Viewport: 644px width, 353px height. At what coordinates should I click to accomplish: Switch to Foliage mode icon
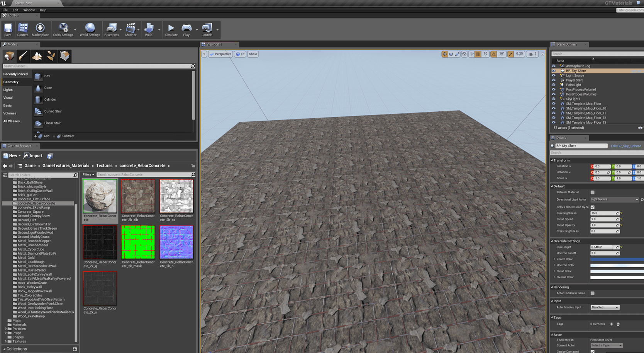[x=51, y=56]
